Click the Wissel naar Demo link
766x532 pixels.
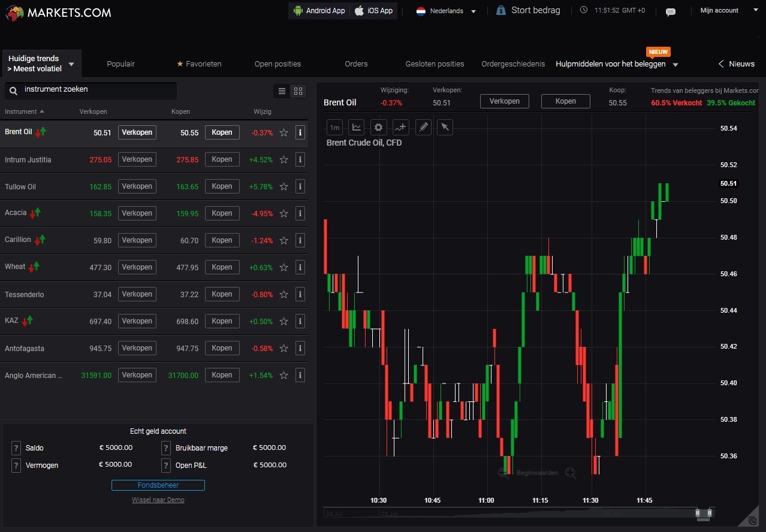[x=158, y=500]
